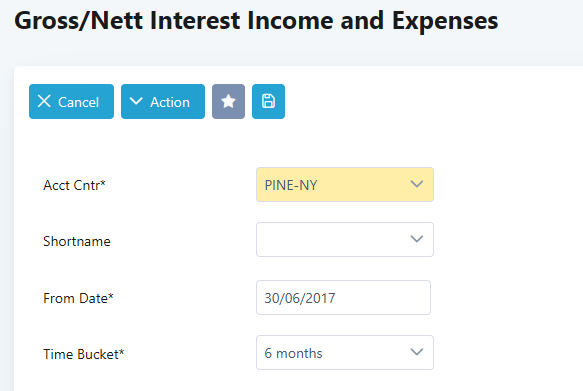Click the arrow in the PINE-NY field
Image resolution: width=583 pixels, height=391 pixels.
point(417,184)
